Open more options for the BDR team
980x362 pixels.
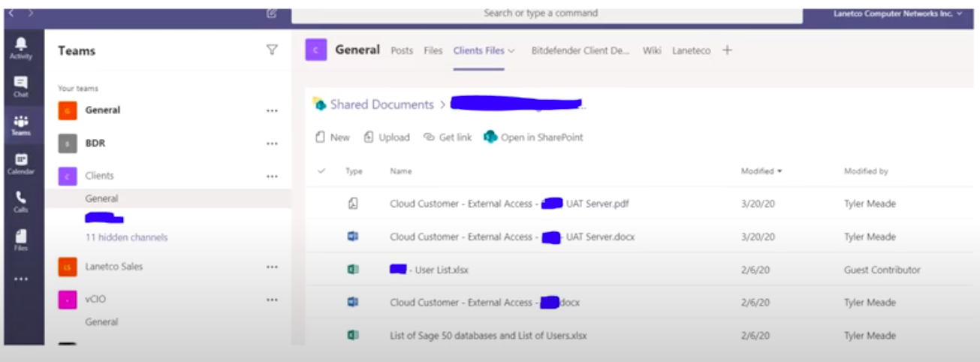[x=272, y=143]
